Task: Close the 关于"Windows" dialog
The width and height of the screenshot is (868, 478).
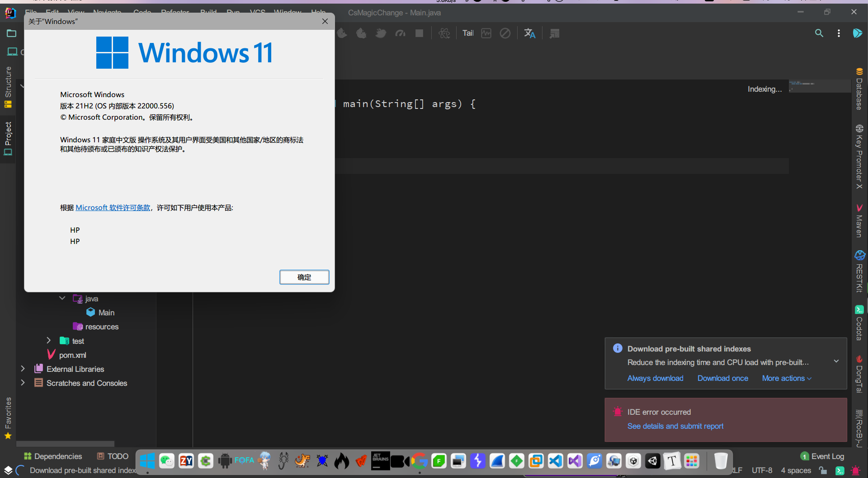Action: [325, 21]
